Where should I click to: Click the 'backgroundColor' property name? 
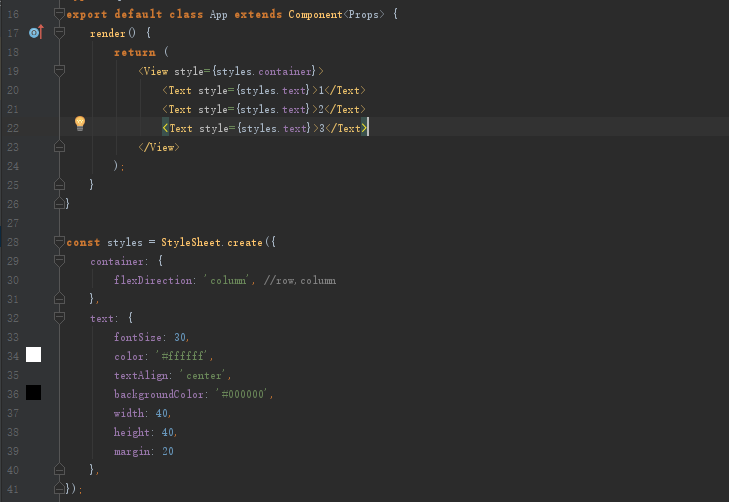(159, 394)
